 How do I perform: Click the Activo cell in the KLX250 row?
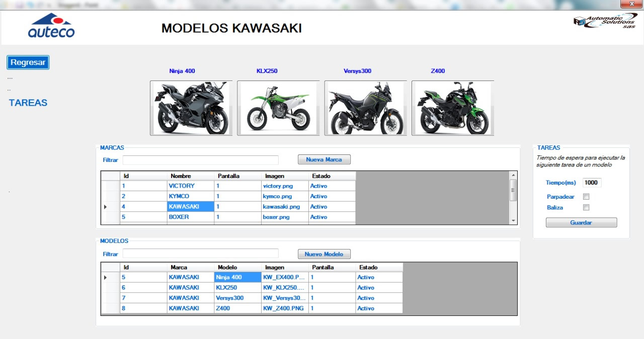pos(379,288)
